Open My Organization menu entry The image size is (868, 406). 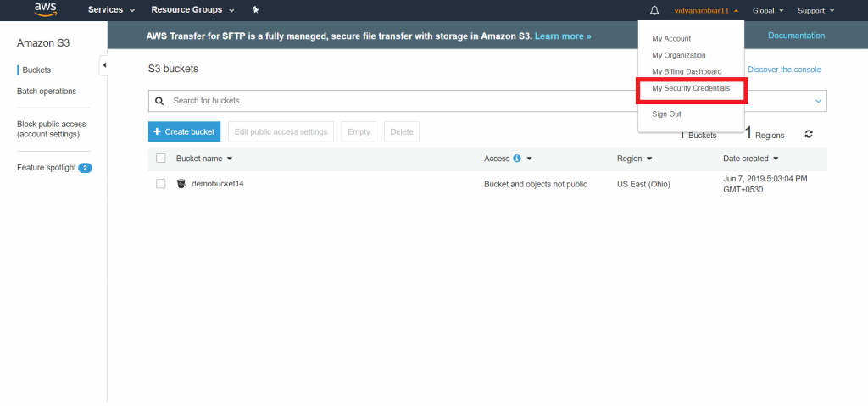679,55
